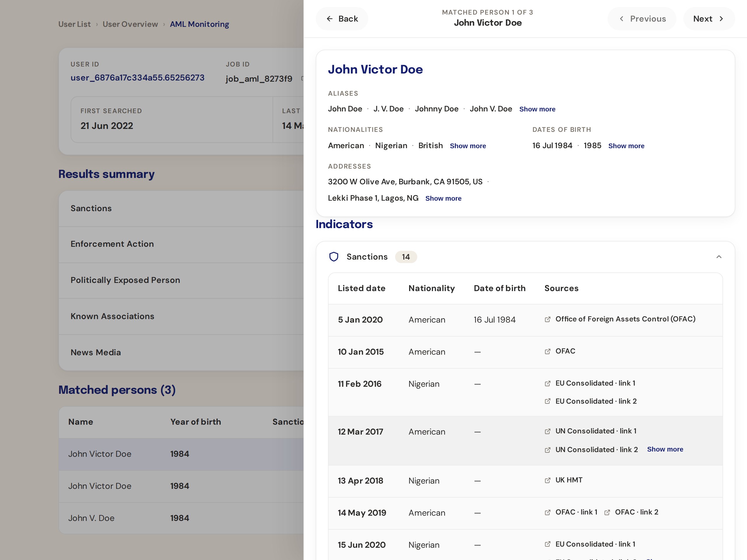This screenshot has height=560, width=747.
Task: Click the John Victor Doe profile heading
Action: 375,69
